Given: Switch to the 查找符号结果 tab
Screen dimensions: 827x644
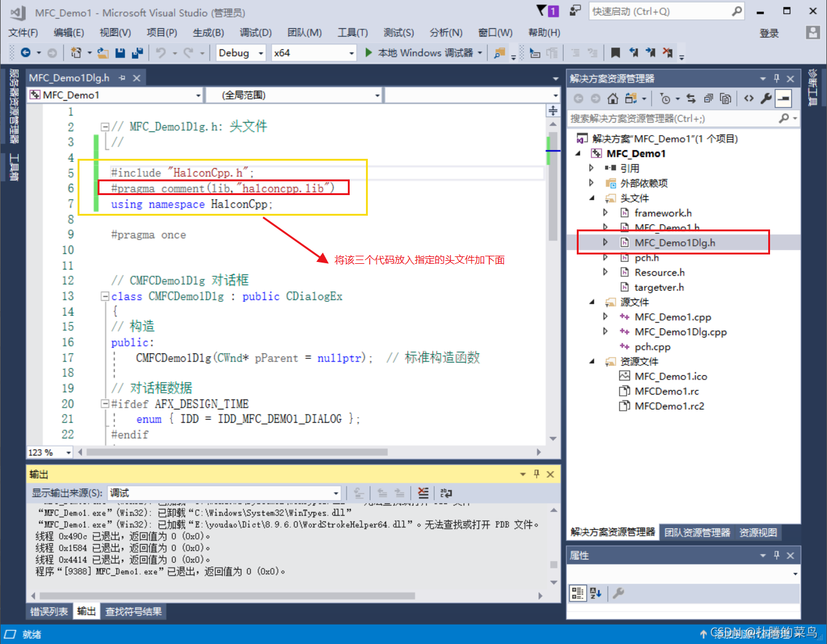Looking at the screenshot, I should [133, 611].
